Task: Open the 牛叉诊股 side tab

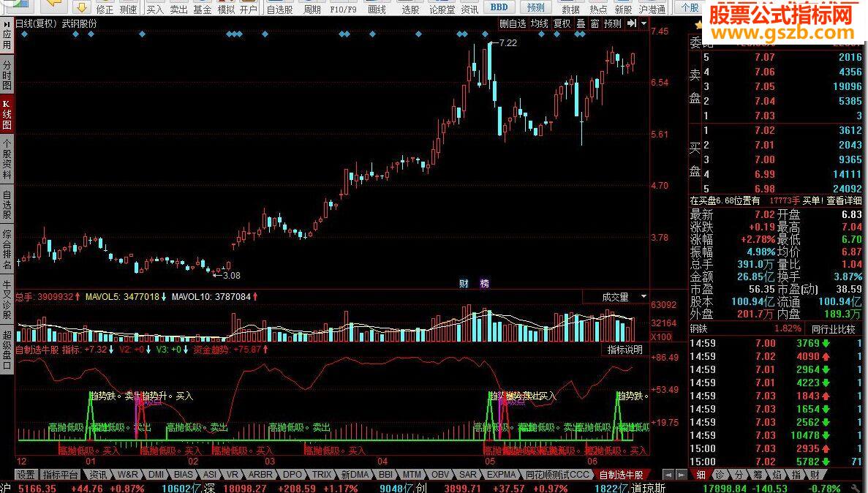Action: 7,298
